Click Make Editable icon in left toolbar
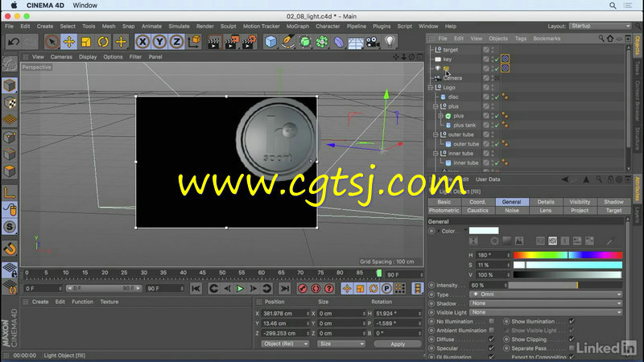Image resolution: width=644 pixels, height=362 pixels. click(10, 65)
